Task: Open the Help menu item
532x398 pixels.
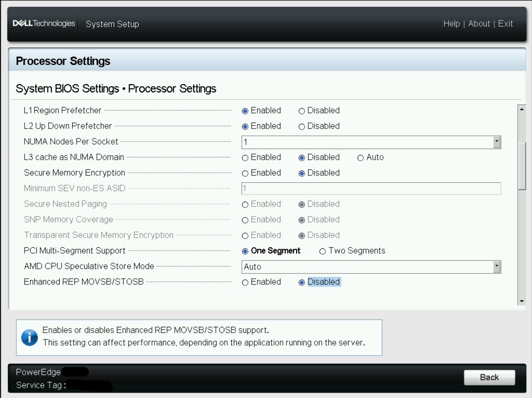Action: (451, 24)
